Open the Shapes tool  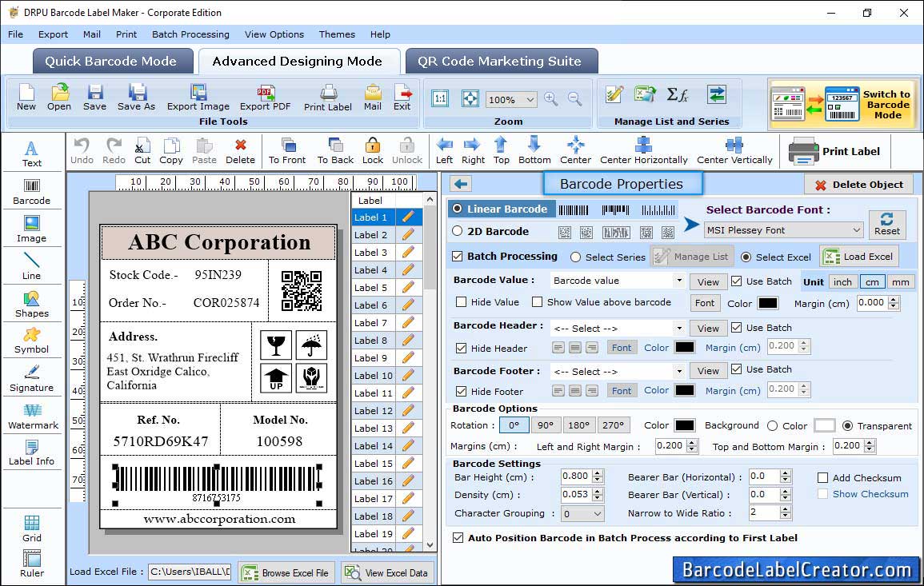point(32,304)
